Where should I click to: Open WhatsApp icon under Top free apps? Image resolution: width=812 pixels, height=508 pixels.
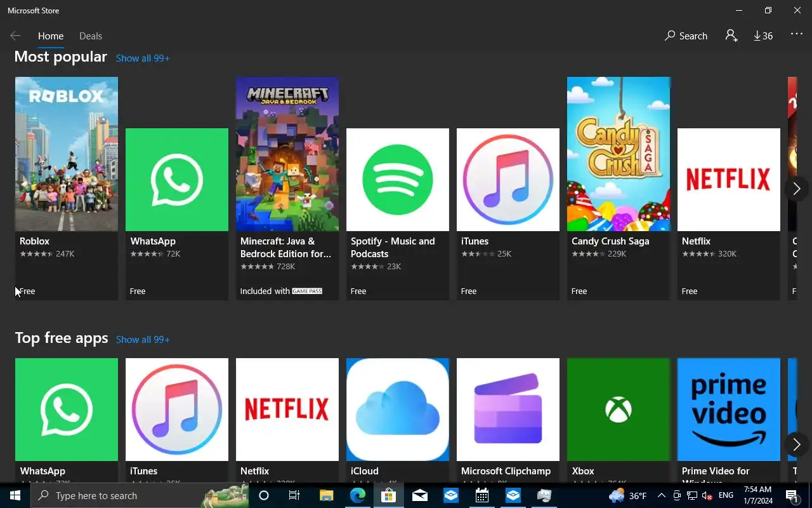point(67,410)
